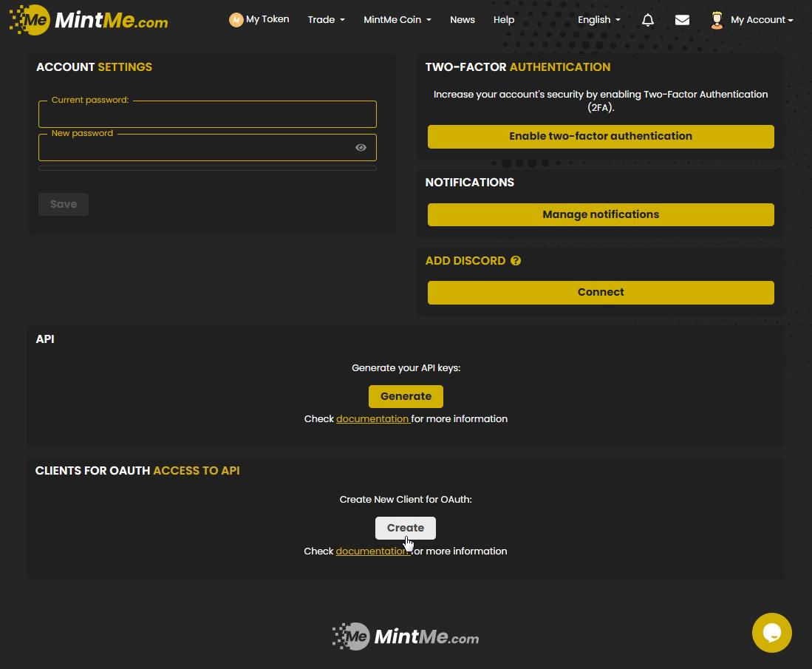Open the messages envelope icon
This screenshot has height=669, width=812.
click(682, 20)
